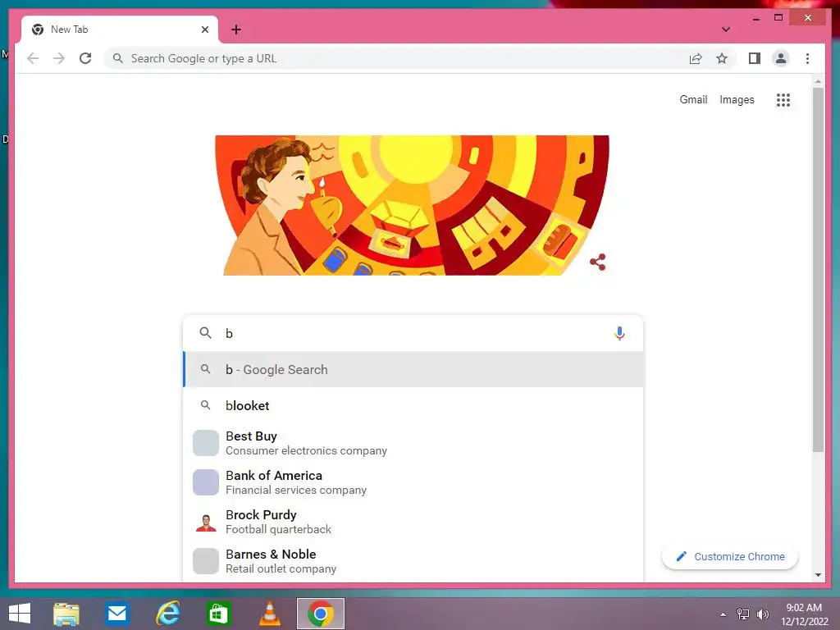Click the search box magnifier icon
The width and height of the screenshot is (840, 630).
(205, 333)
